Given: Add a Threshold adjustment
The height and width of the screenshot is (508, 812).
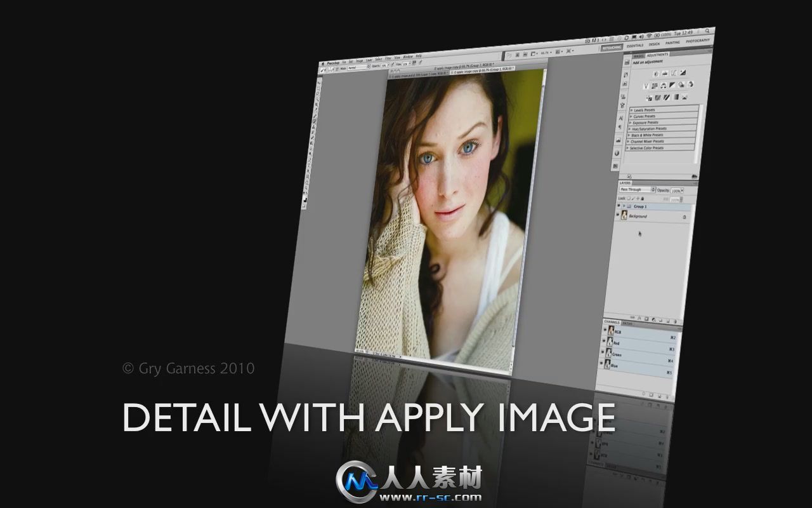Looking at the screenshot, I should (x=667, y=97).
